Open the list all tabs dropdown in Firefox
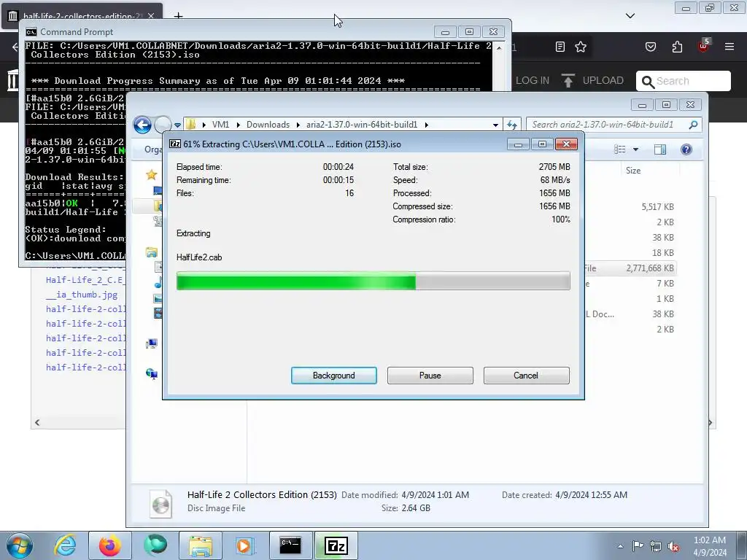 pos(630,16)
